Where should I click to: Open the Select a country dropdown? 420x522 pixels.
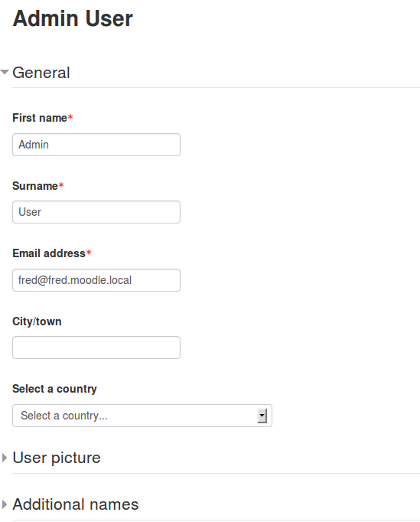(x=142, y=416)
